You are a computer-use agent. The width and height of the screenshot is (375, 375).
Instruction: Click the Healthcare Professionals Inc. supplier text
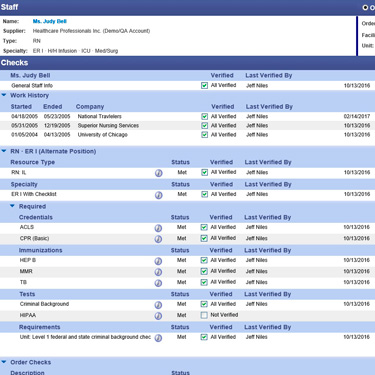tap(91, 31)
